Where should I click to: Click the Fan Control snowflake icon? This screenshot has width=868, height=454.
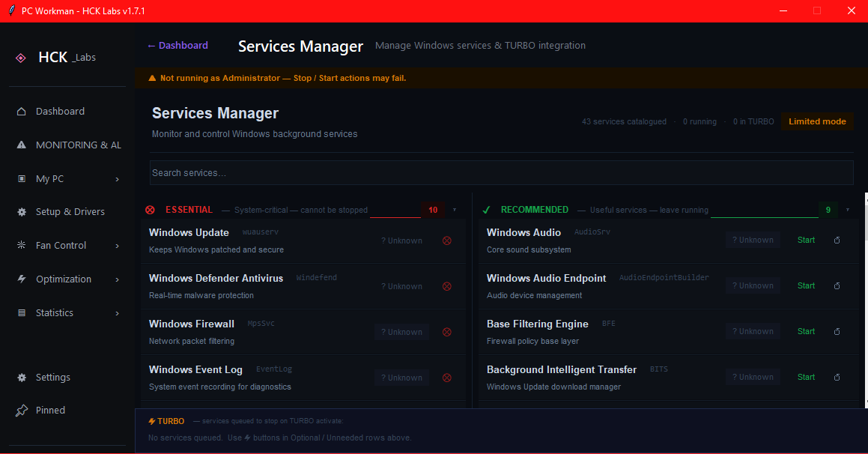[22, 245]
